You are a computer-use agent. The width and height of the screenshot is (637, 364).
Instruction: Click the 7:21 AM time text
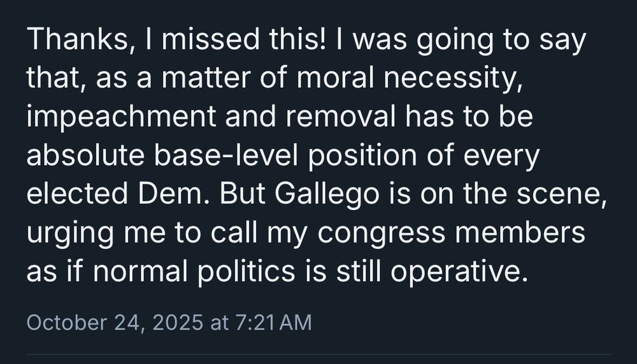273,322
